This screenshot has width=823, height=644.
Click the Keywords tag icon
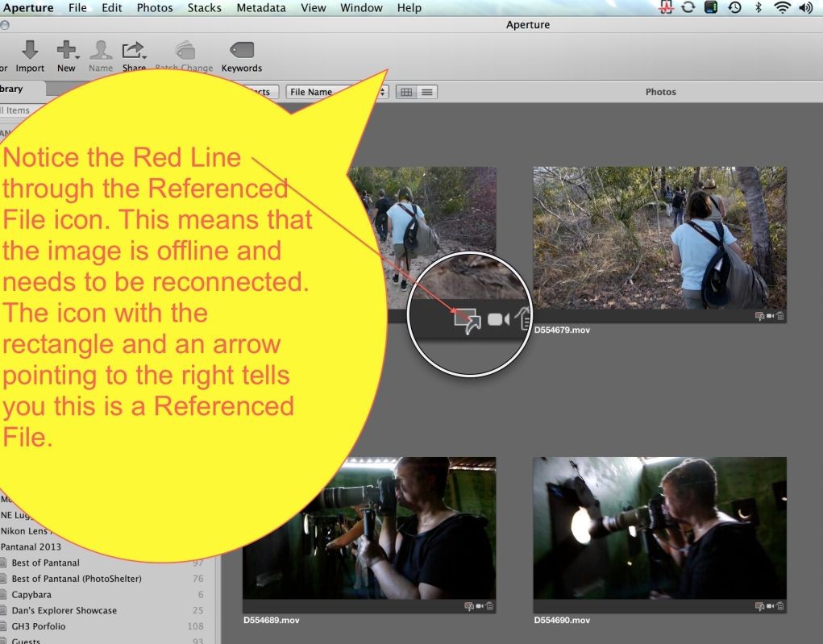[x=242, y=51]
